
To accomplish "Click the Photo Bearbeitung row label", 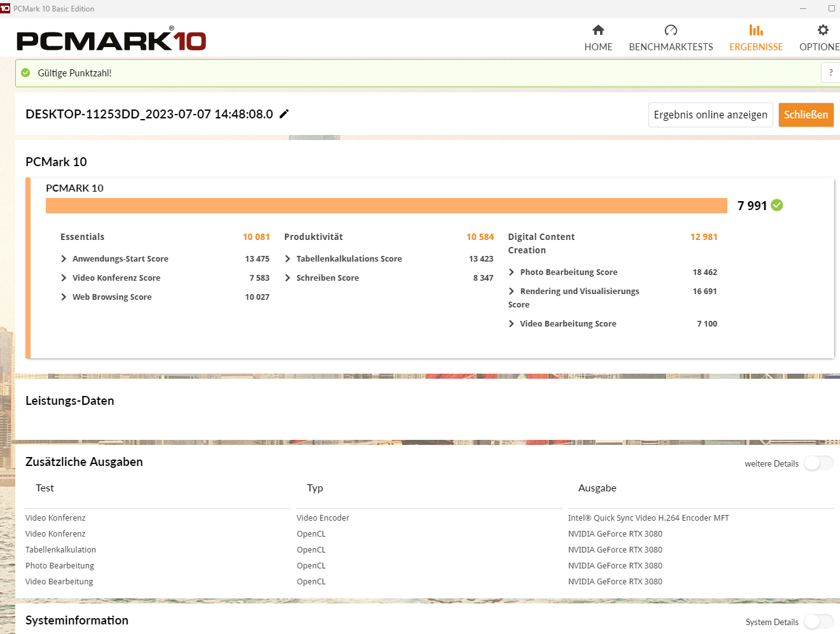I will [x=59, y=565].
